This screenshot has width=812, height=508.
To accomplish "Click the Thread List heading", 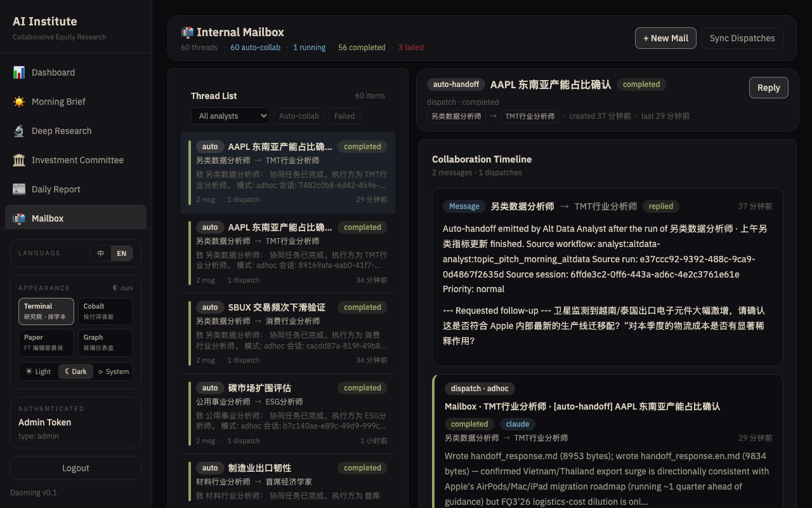I will pyautogui.click(x=214, y=96).
